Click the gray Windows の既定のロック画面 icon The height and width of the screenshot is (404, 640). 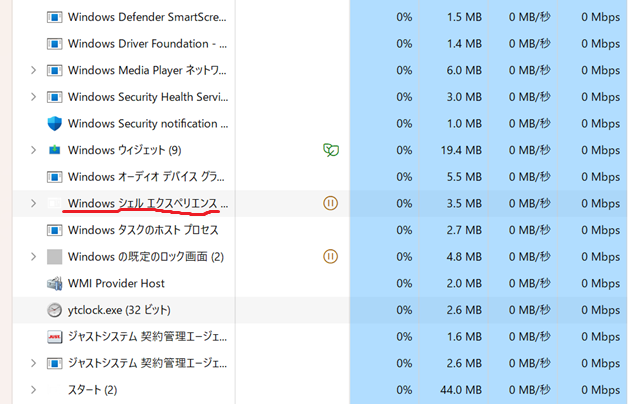(54, 257)
